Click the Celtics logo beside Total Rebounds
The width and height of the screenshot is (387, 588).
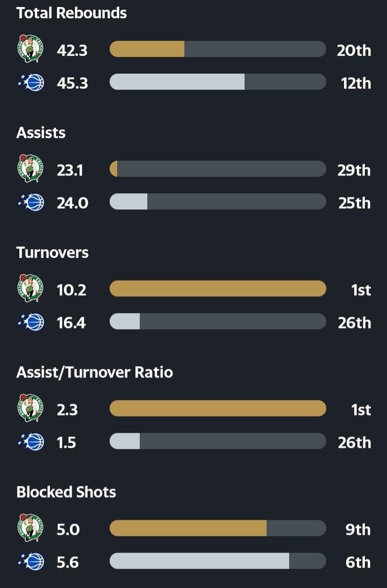(x=30, y=49)
